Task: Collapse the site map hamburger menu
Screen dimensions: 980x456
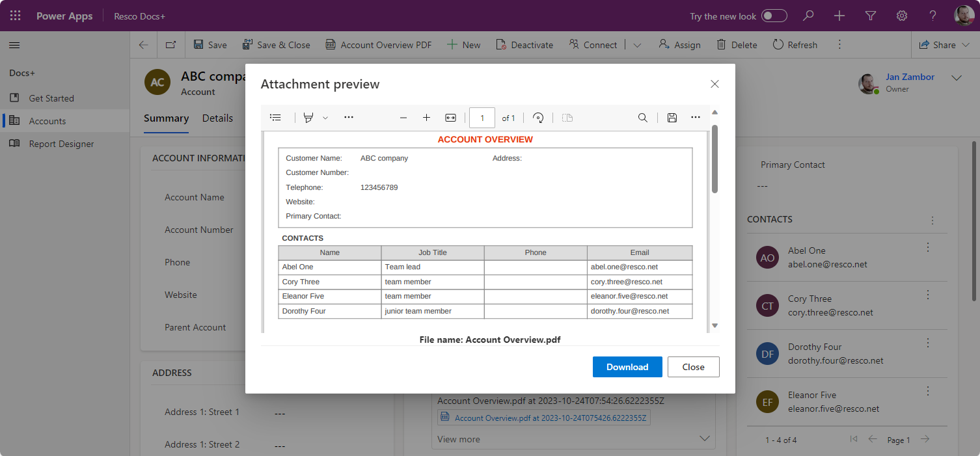Action: click(14, 45)
